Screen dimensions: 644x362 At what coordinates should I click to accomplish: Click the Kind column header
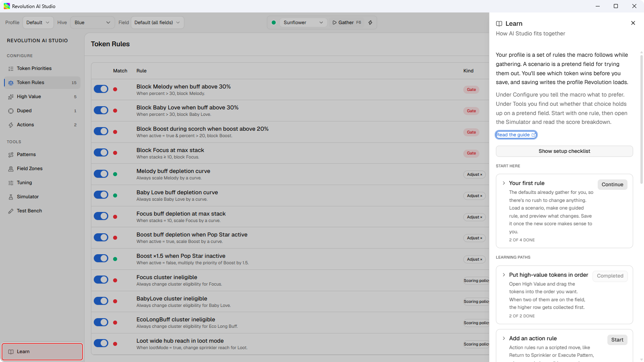coord(468,71)
